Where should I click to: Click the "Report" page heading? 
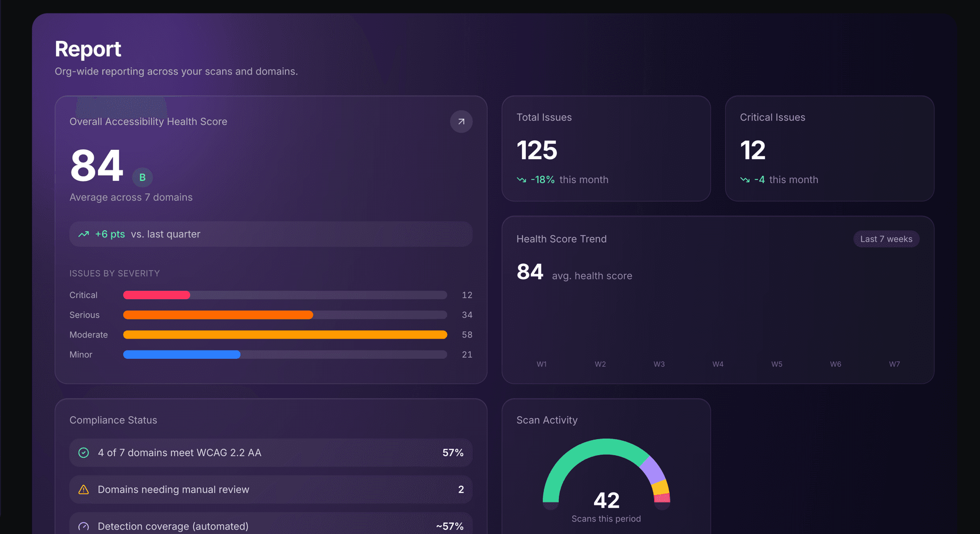pos(88,49)
